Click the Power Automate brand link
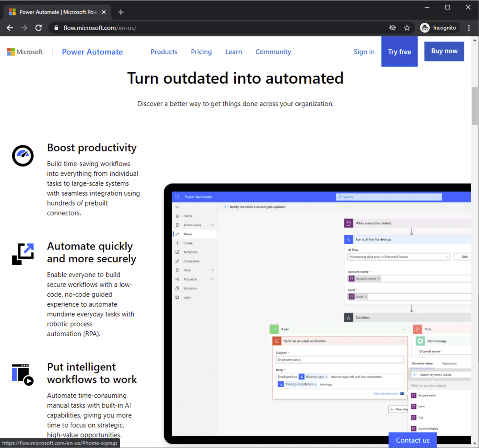 (92, 52)
